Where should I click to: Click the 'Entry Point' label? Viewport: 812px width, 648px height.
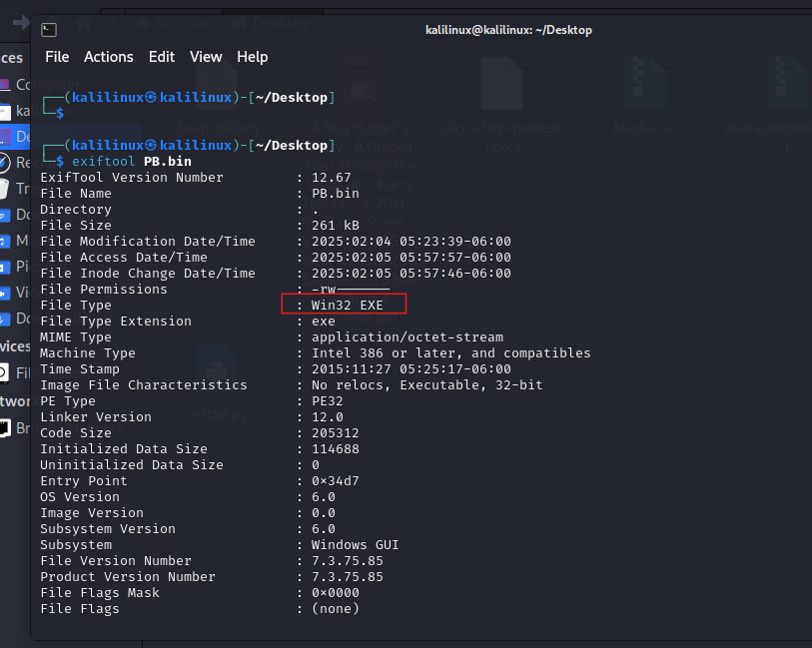pyautogui.click(x=83, y=481)
